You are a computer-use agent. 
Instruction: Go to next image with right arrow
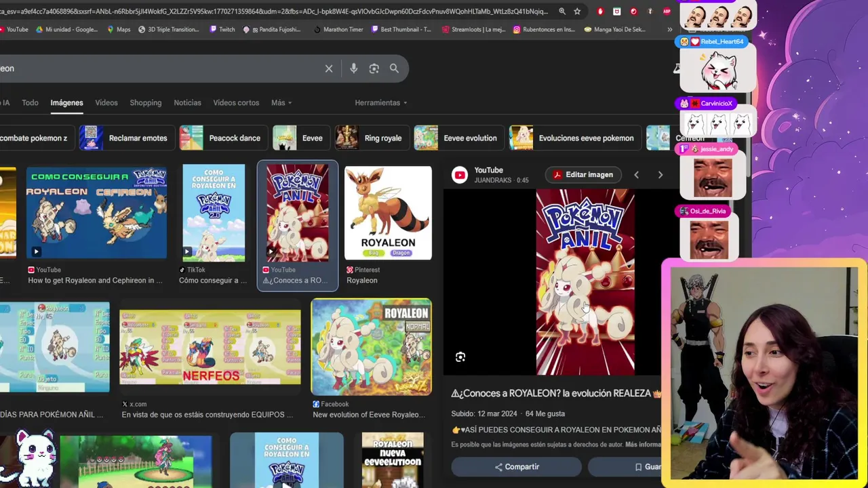click(x=660, y=175)
